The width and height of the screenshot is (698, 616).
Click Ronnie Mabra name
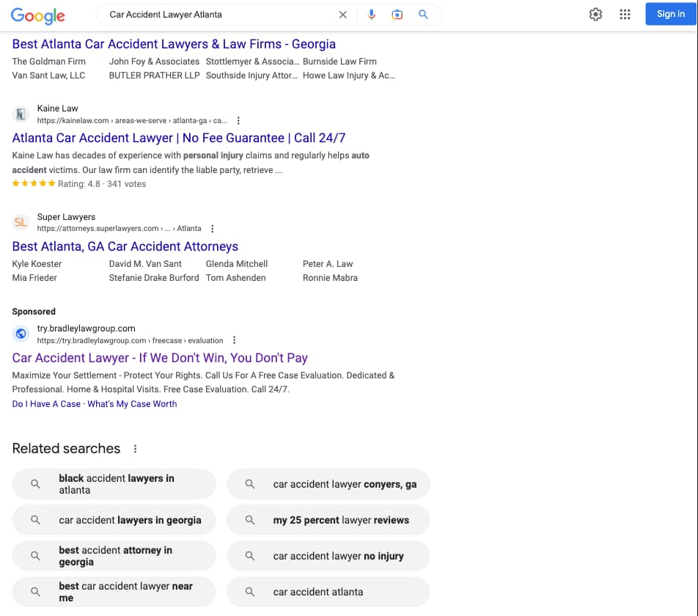pos(330,278)
